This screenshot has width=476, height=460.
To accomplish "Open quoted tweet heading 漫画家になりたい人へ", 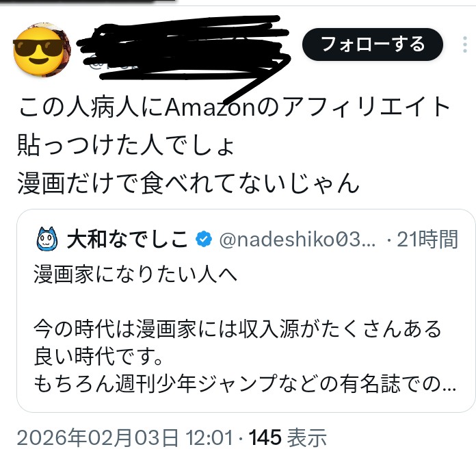I will coord(135,274).
